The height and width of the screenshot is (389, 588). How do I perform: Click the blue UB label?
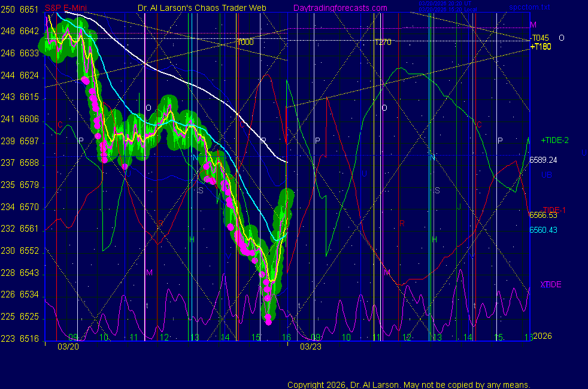pos(546,175)
